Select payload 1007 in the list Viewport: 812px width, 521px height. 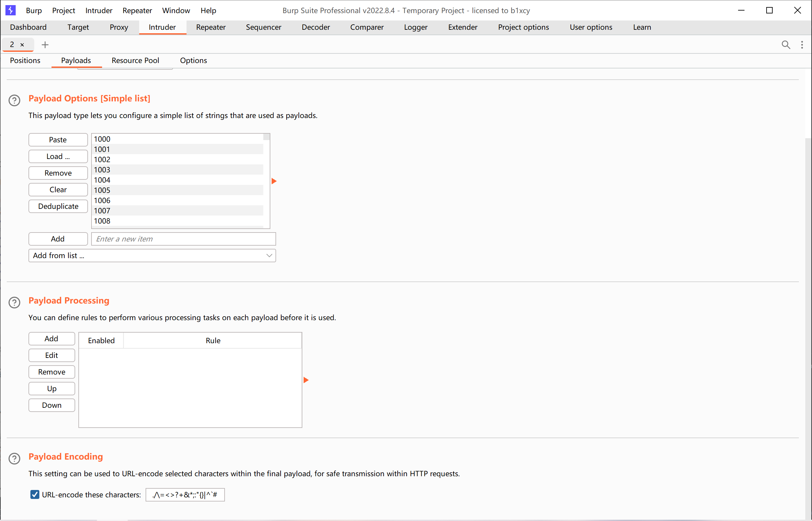178,211
